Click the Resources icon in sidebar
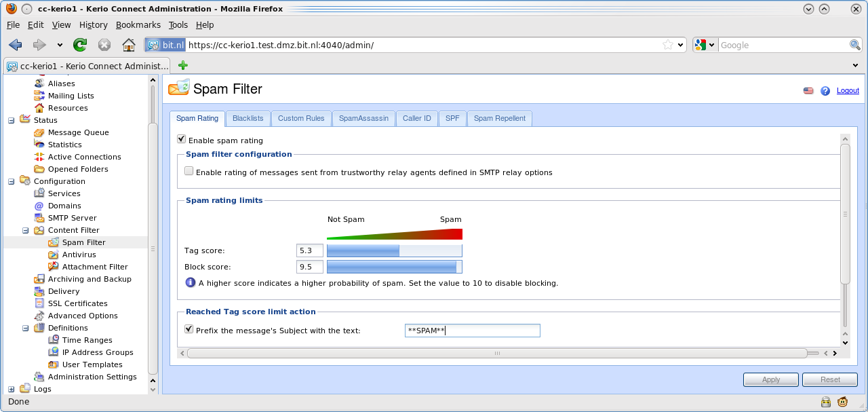Viewport: 868px width, 412px height. 39,108
